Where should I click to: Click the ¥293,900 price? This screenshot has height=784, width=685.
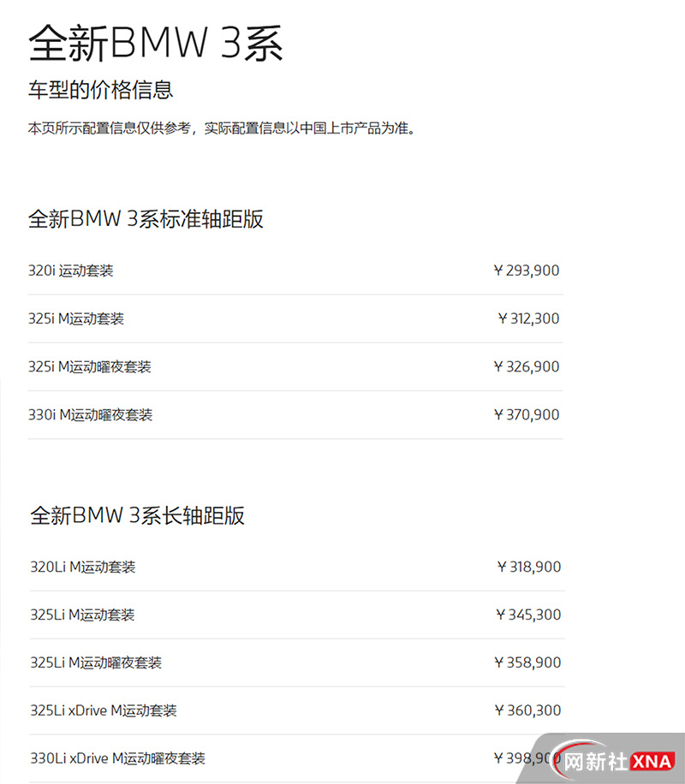[x=527, y=270]
